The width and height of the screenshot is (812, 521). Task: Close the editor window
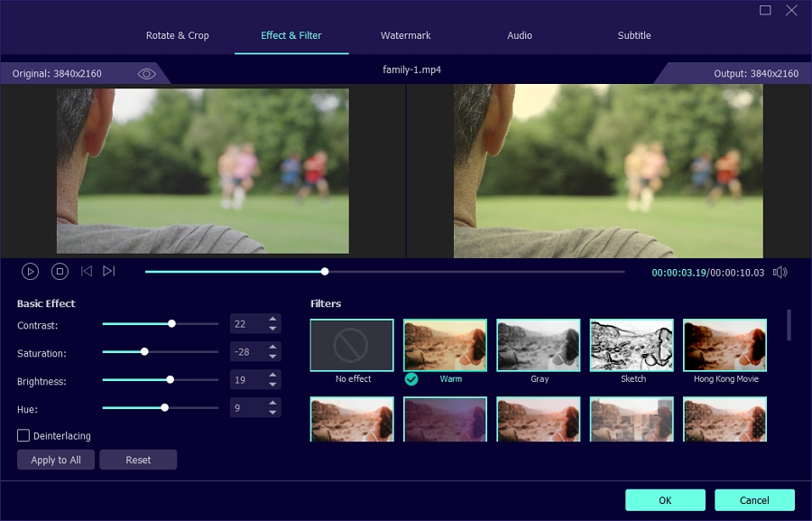(x=790, y=10)
